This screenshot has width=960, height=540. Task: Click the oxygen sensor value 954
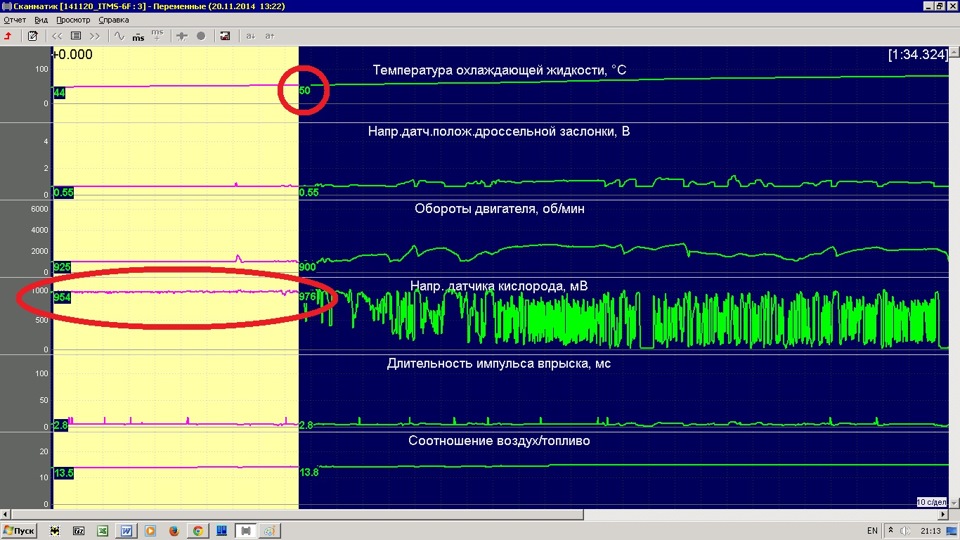coord(62,298)
